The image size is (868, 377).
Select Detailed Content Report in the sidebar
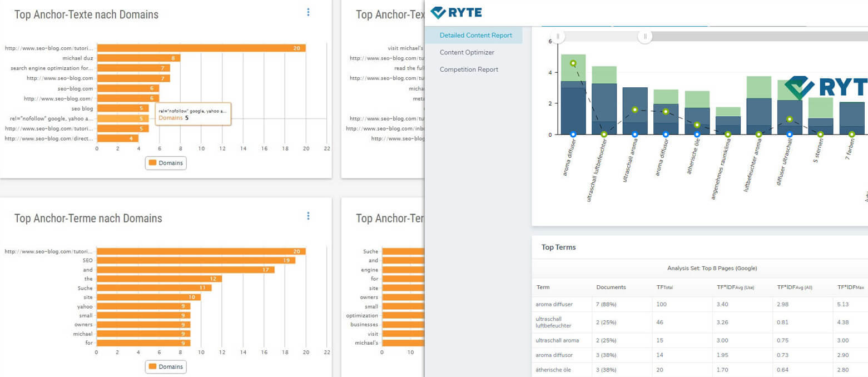[475, 35]
